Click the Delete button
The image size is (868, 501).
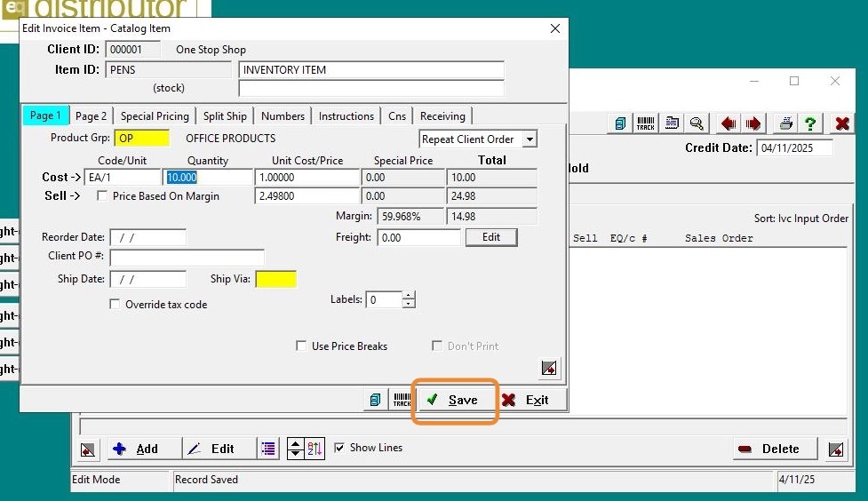click(775, 449)
